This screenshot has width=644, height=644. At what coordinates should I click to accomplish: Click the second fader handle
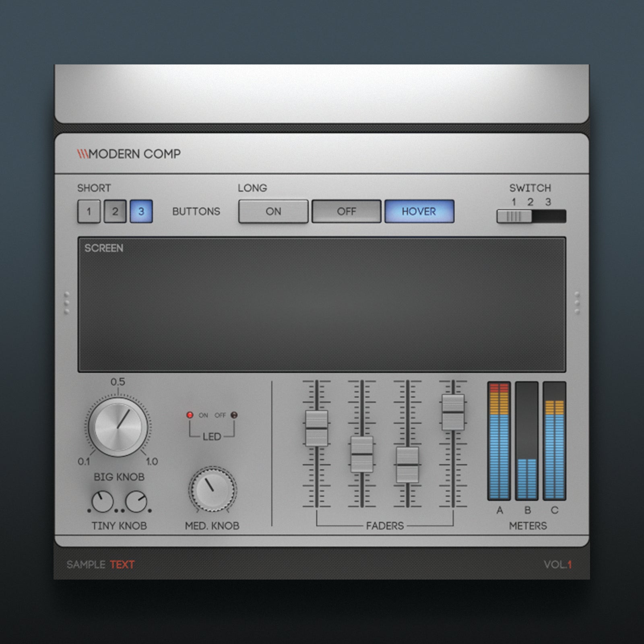(362, 454)
